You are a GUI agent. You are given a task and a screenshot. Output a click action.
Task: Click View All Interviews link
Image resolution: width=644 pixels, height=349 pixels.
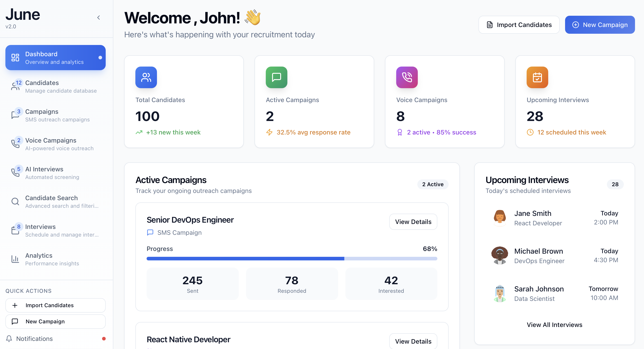coord(554,325)
